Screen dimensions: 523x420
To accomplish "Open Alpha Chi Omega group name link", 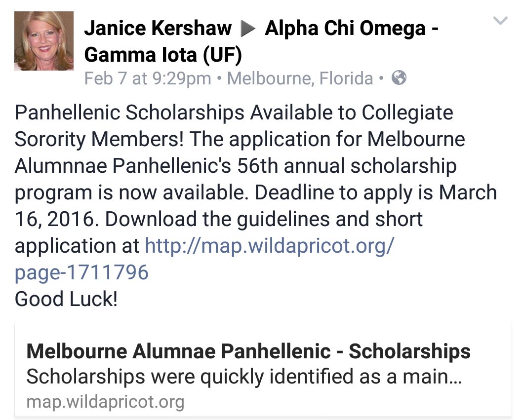I will (351, 29).
